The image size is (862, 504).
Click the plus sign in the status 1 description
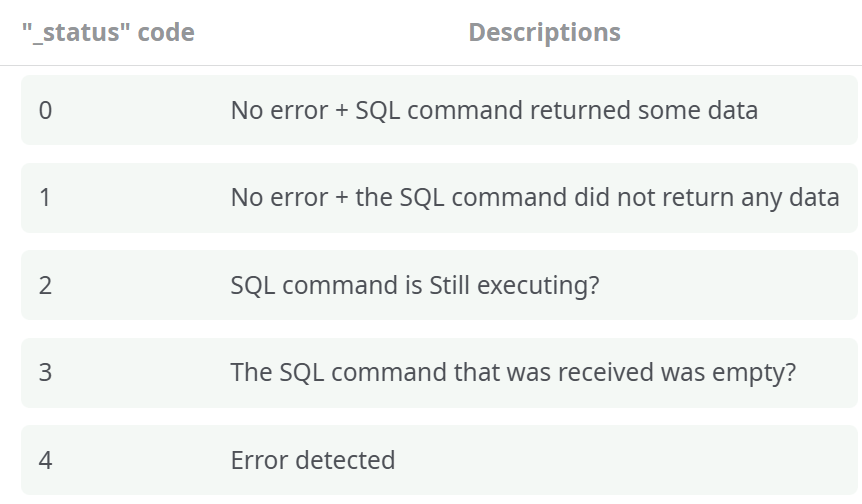pos(341,197)
